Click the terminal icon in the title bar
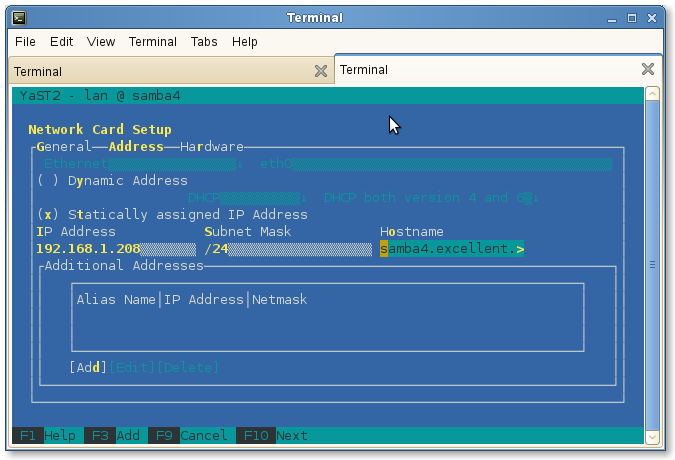 click(19, 18)
